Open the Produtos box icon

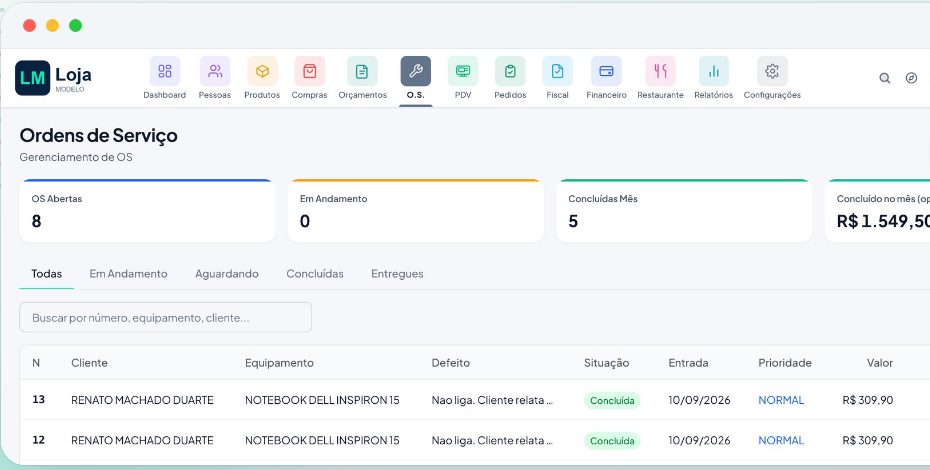point(262,72)
